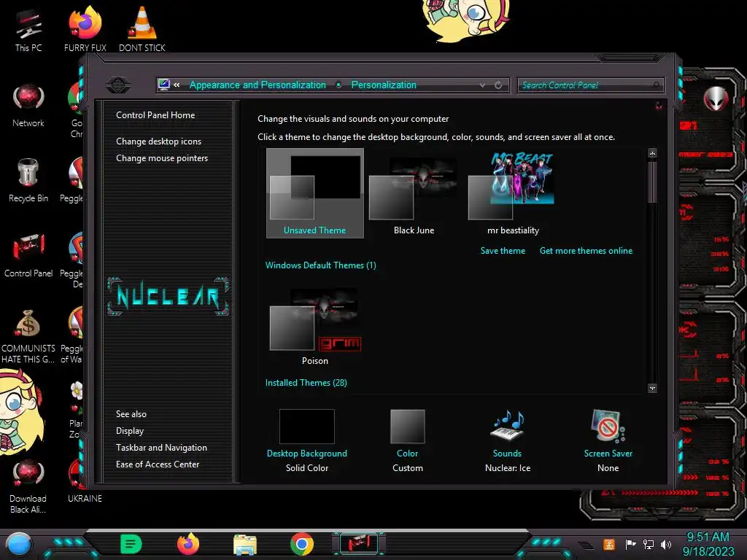Image resolution: width=747 pixels, height=560 pixels.
Task: Click the back navigation button in window
Action: click(x=118, y=85)
